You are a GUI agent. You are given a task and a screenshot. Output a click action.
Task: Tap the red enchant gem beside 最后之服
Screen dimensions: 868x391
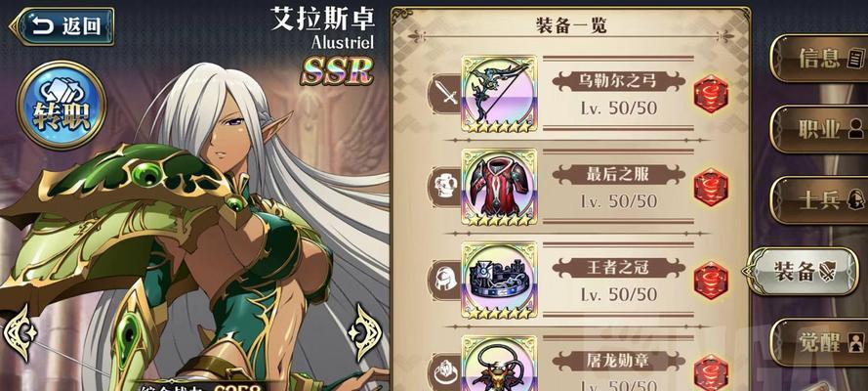tap(711, 188)
